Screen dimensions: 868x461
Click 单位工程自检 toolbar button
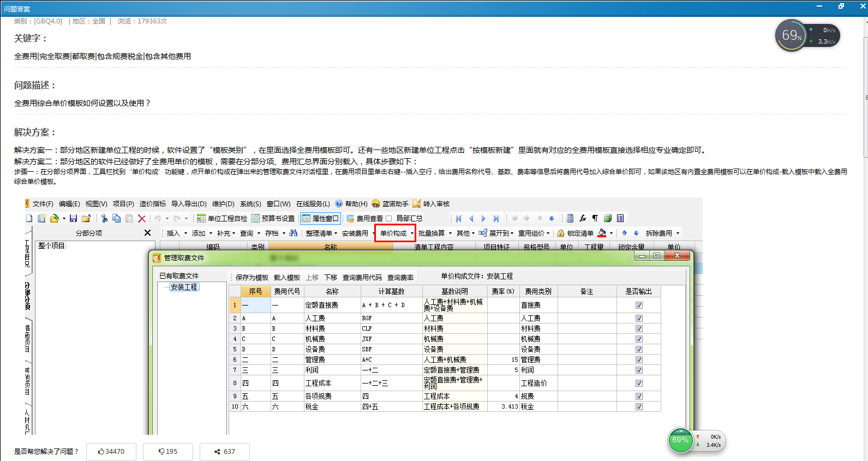click(222, 218)
